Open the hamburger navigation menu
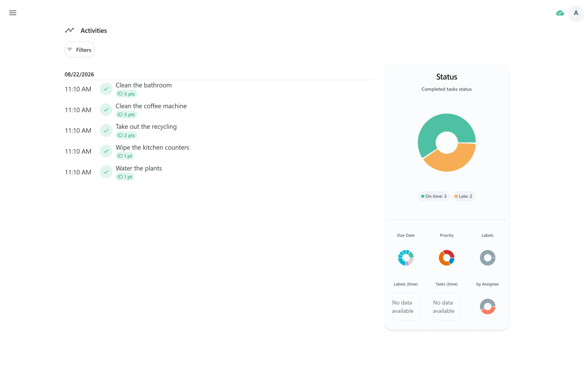The height and width of the screenshot is (368, 588). pos(13,13)
